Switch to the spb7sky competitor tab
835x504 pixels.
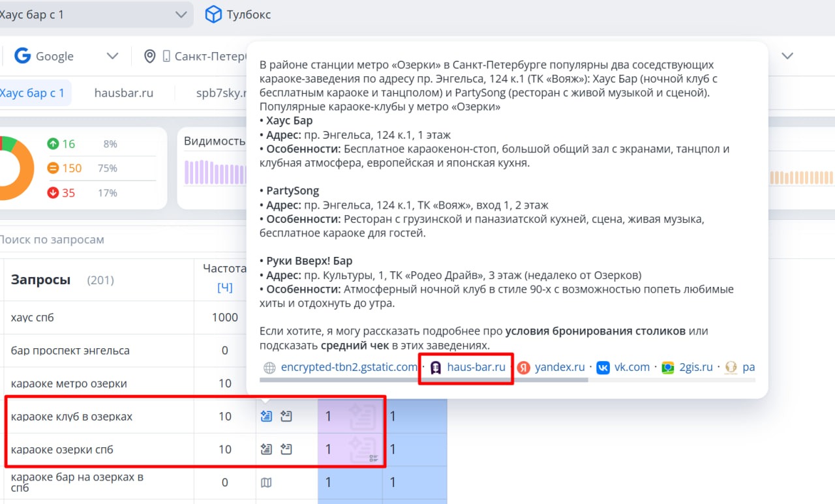[222, 93]
